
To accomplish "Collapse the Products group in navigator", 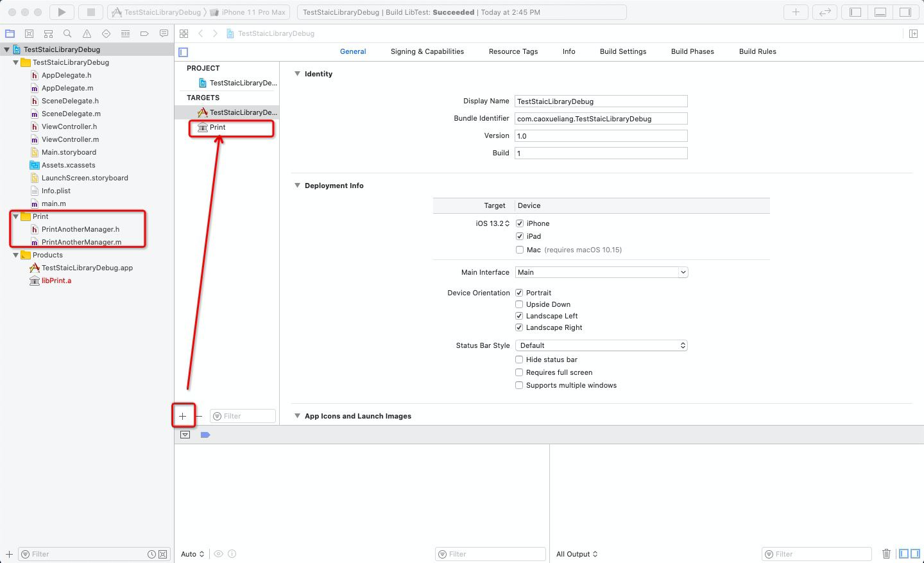I will tap(16, 255).
